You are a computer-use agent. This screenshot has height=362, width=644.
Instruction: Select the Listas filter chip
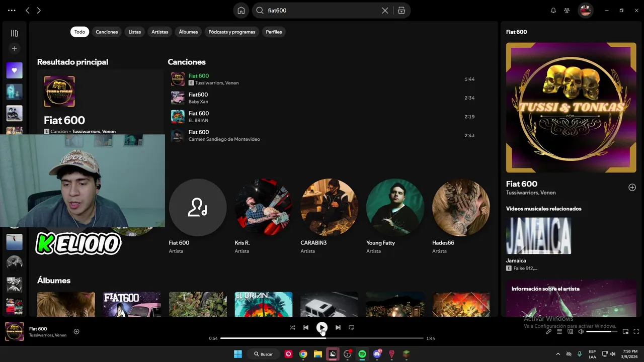coord(135,32)
